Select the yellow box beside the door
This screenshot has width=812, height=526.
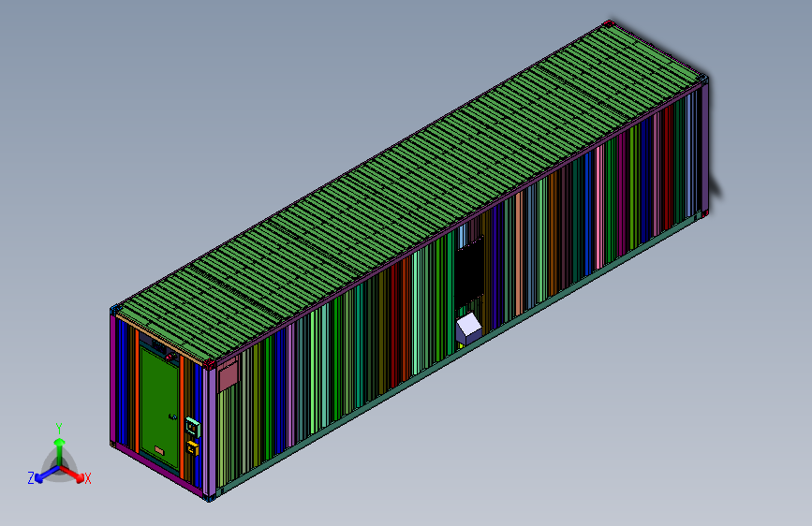pos(192,447)
